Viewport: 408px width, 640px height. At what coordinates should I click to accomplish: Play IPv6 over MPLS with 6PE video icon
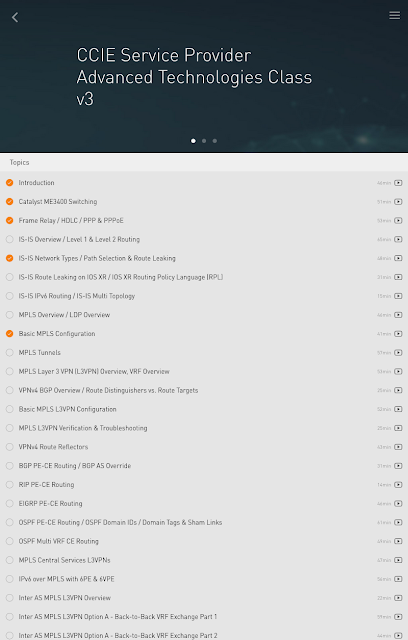(398, 579)
